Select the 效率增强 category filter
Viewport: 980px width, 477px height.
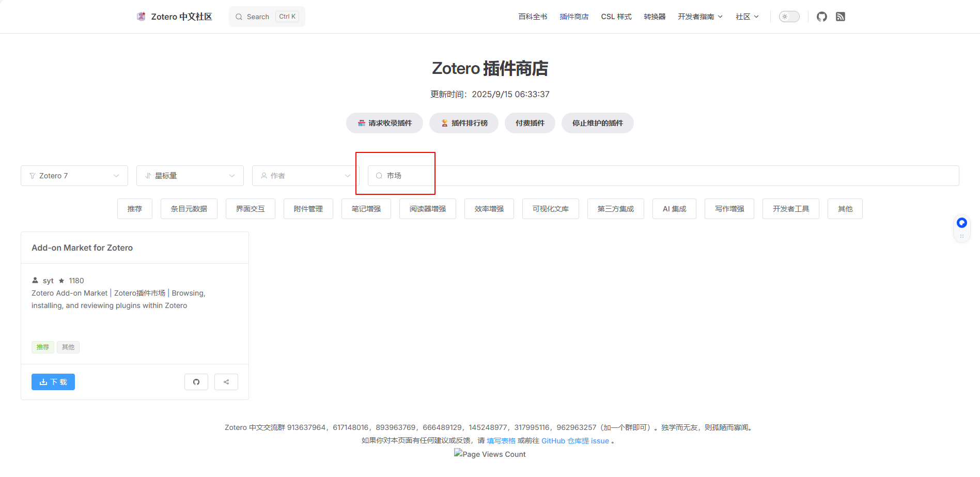pos(489,209)
